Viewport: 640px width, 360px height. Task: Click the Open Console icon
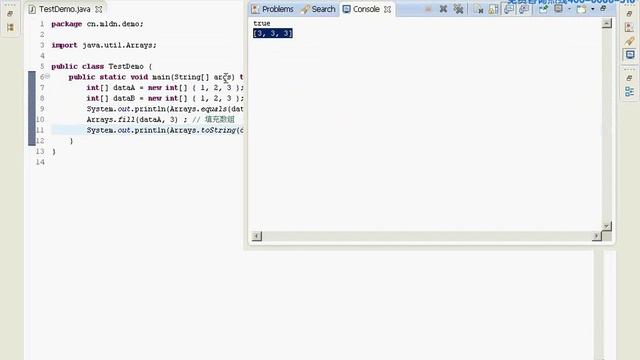[582, 9]
